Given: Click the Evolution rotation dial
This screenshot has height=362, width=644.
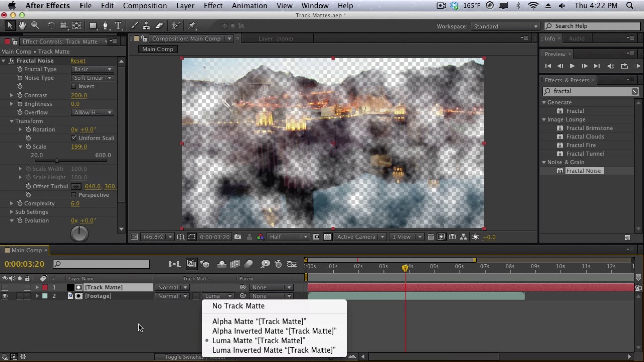Looking at the screenshot, I should point(79,234).
